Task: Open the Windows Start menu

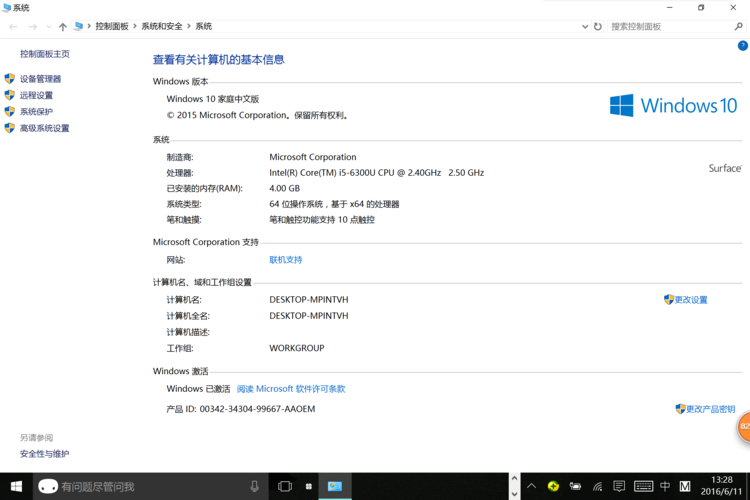Action: click(16, 487)
